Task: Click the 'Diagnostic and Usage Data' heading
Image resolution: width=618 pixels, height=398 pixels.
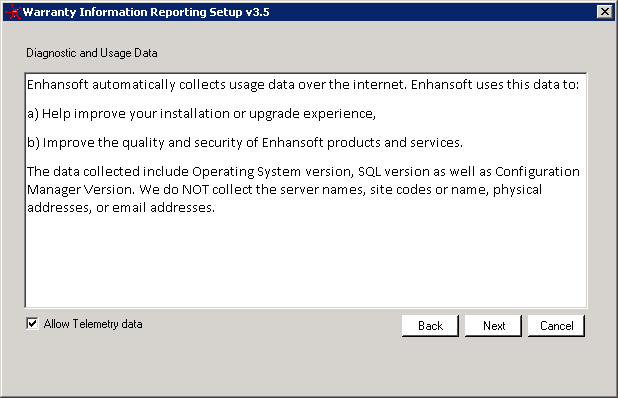Action: click(x=92, y=53)
